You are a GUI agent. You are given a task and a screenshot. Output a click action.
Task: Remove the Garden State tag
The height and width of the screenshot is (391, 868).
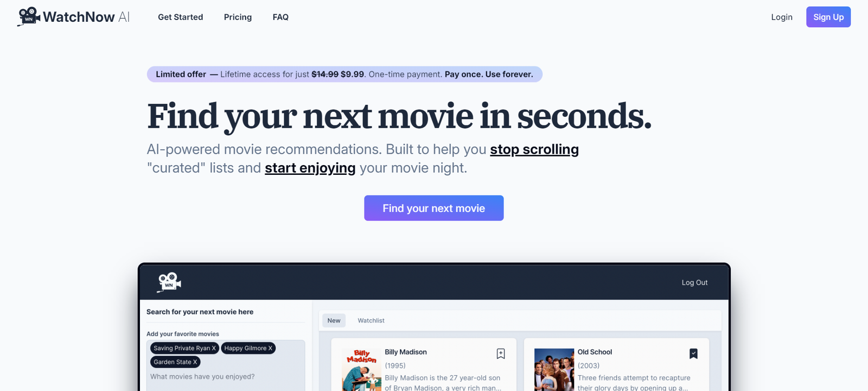click(x=195, y=362)
